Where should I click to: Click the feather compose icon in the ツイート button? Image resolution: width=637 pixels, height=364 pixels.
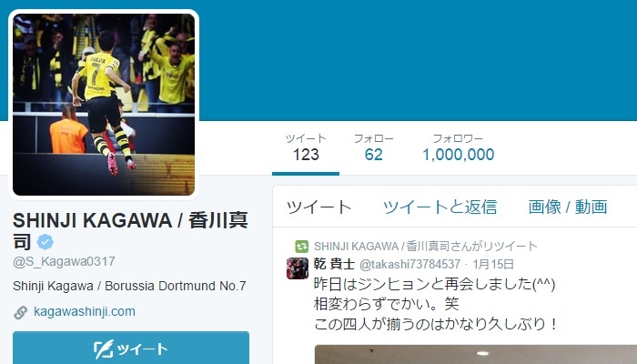pos(104,349)
